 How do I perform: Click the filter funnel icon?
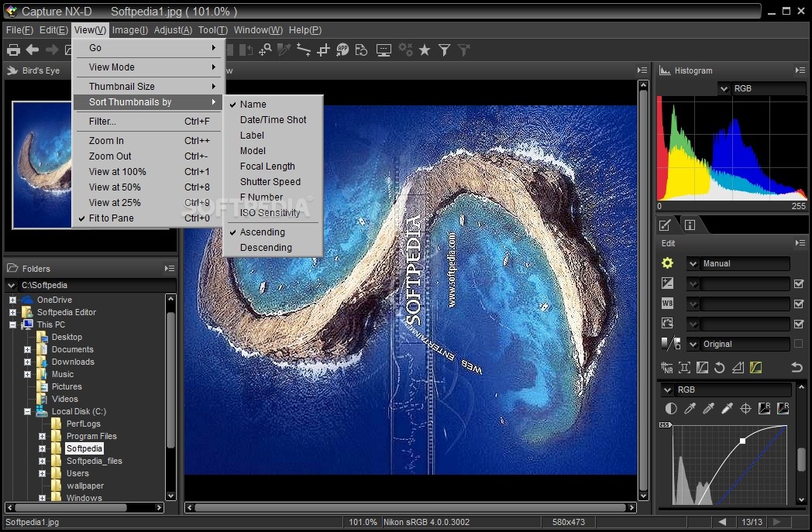click(x=444, y=50)
